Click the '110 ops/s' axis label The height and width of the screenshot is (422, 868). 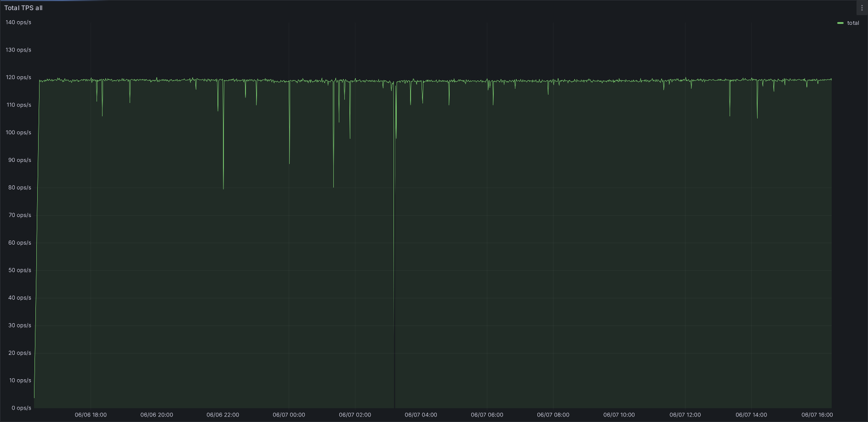[x=18, y=105]
